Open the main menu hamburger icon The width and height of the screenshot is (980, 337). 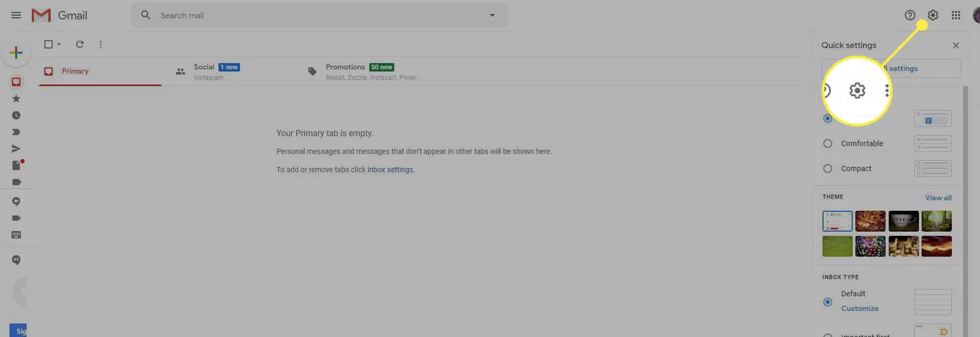point(16,15)
